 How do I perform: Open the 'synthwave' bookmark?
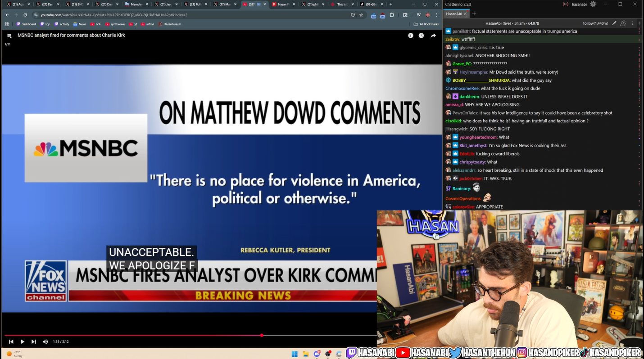115,24
